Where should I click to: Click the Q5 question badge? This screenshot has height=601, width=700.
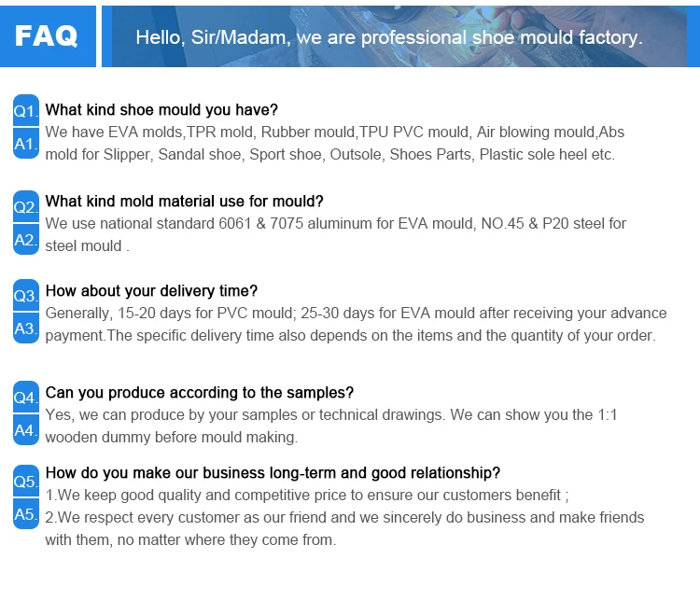tap(26, 481)
